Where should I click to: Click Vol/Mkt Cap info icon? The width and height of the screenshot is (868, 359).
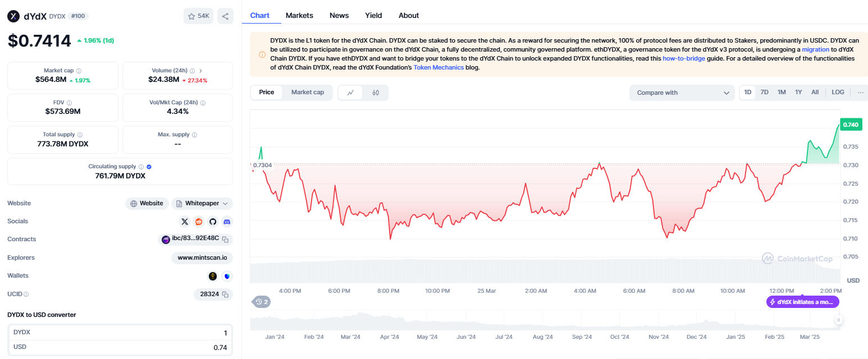pos(203,103)
